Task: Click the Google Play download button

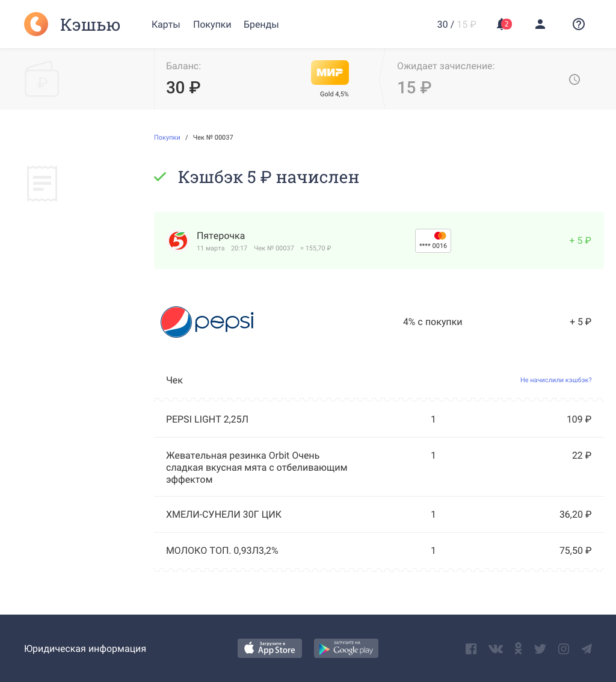Action: coord(346,648)
